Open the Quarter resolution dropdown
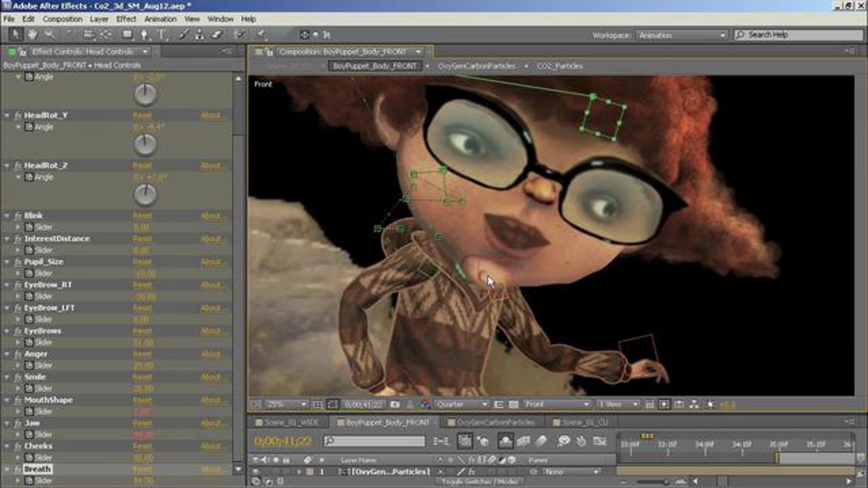This screenshot has height=488, width=868. click(x=461, y=404)
